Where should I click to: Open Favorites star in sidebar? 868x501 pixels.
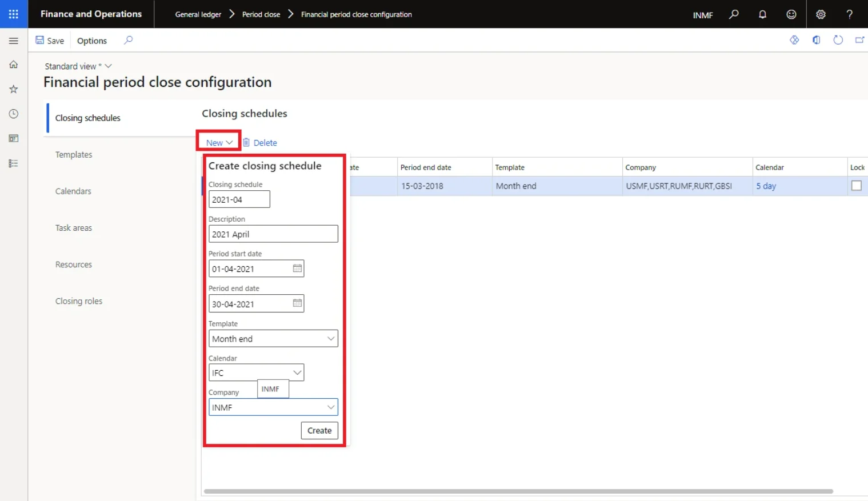click(14, 89)
